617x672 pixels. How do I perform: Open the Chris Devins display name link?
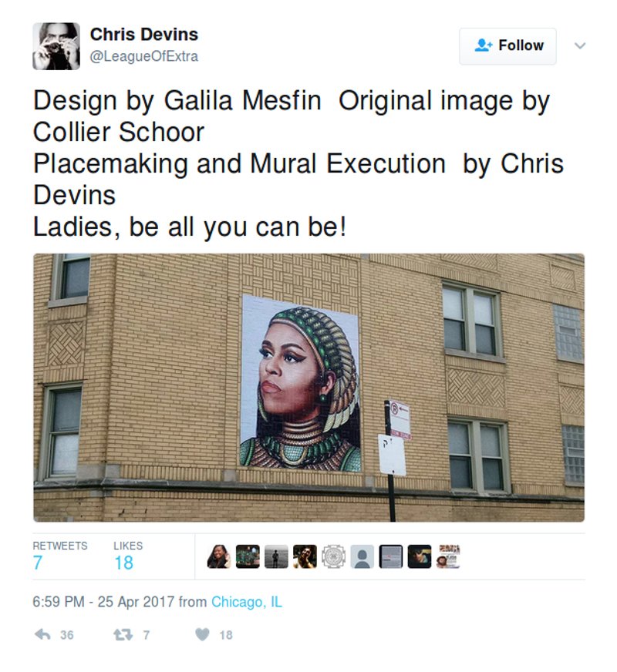coord(144,35)
